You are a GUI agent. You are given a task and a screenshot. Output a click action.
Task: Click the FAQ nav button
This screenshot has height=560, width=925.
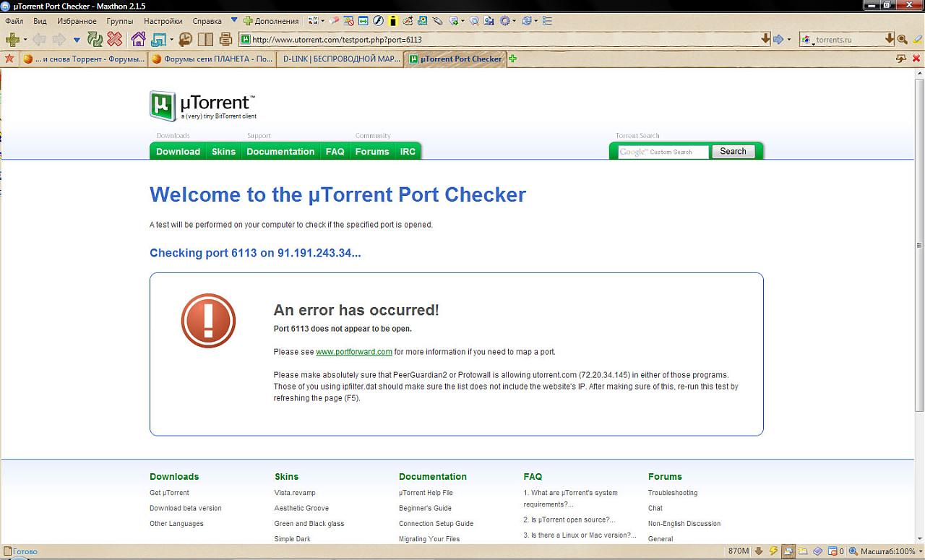pos(335,151)
